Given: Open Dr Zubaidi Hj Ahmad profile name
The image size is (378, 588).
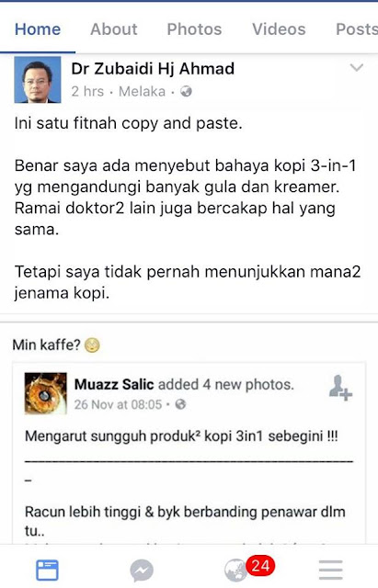Looking at the screenshot, I should [x=153, y=69].
